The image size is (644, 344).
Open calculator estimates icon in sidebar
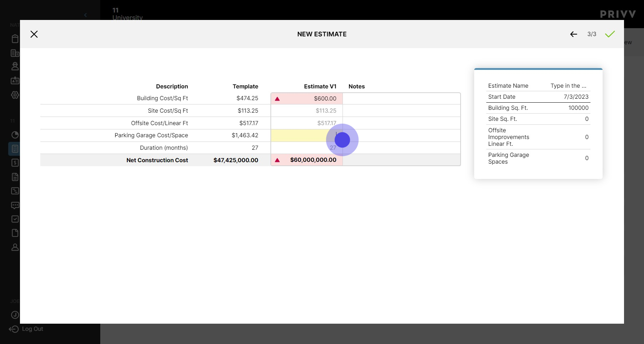[15, 149]
